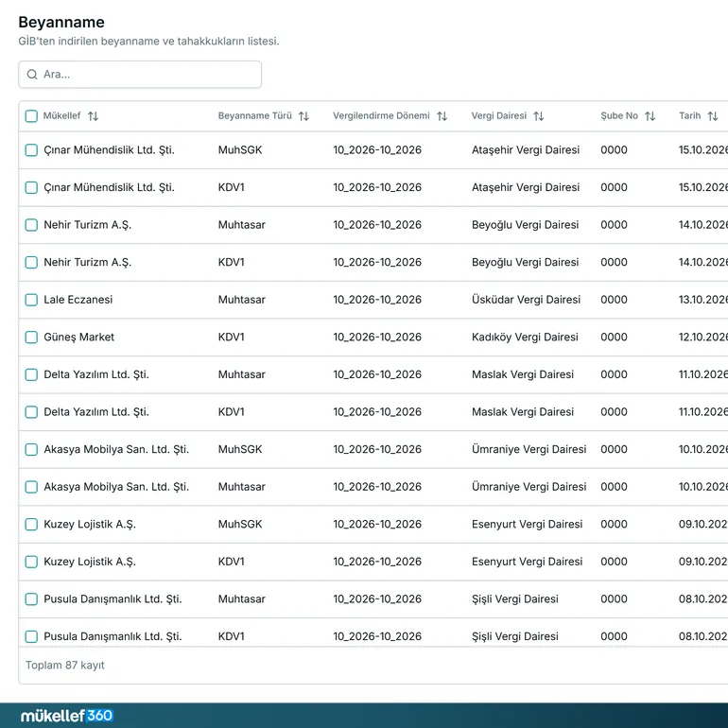Screen dimensions: 728x728
Task: Click KDV1 in Güneş Market row
Action: click(232, 338)
